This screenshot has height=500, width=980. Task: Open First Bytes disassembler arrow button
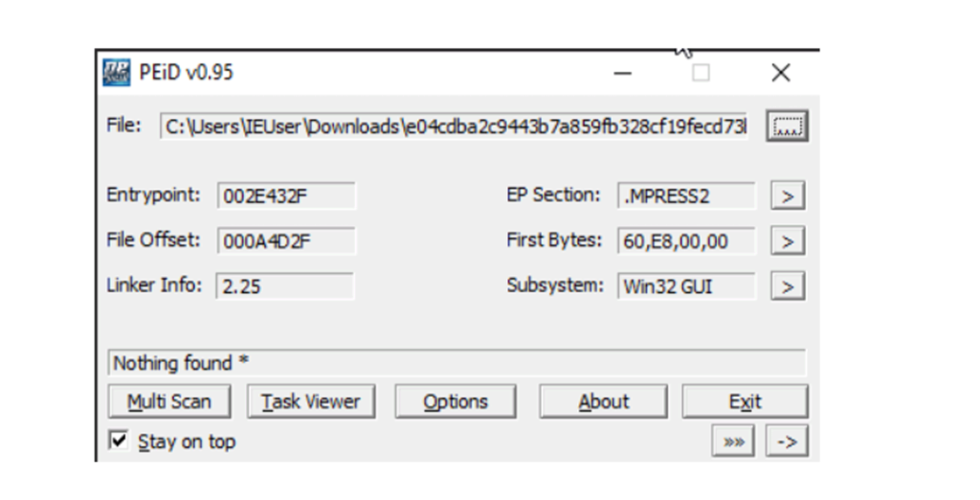787,241
